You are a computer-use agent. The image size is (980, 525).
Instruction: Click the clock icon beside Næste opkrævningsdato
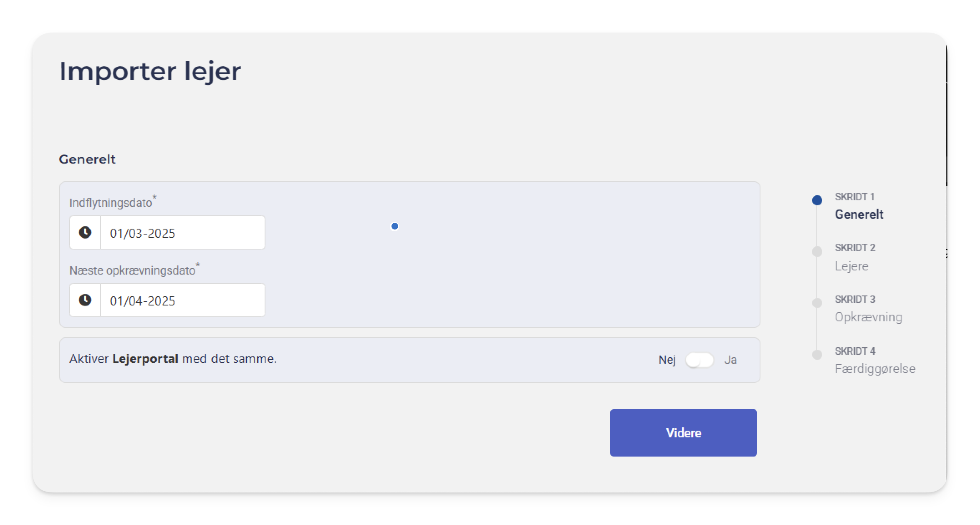[85, 300]
